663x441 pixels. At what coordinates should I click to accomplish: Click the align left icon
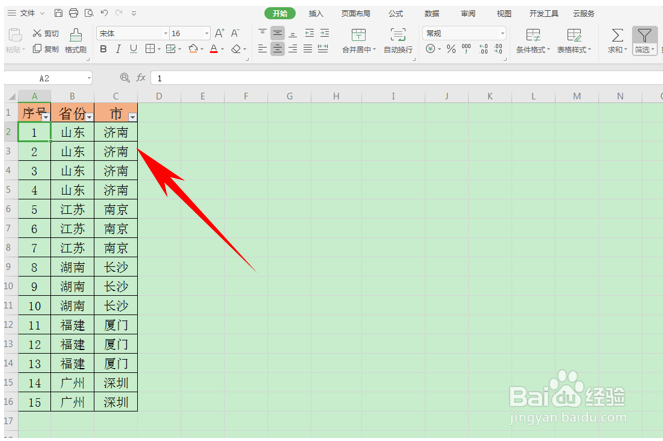262,49
